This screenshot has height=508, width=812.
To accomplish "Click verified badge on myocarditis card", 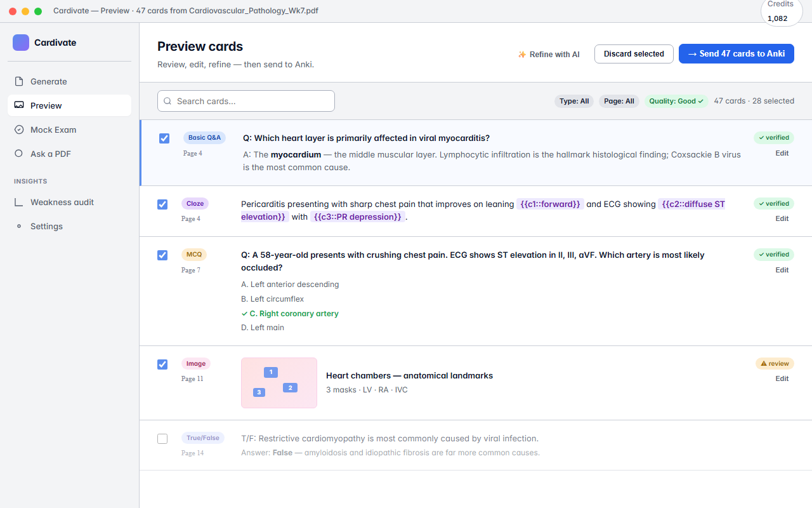I will (x=774, y=137).
